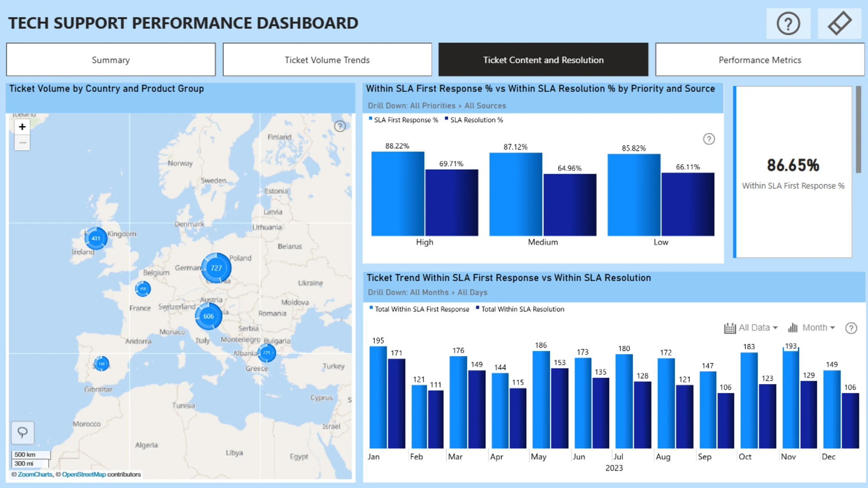Screen dimensions: 868x488
Task: Click All Priorities drill down breadcrumb
Action: click(432, 106)
